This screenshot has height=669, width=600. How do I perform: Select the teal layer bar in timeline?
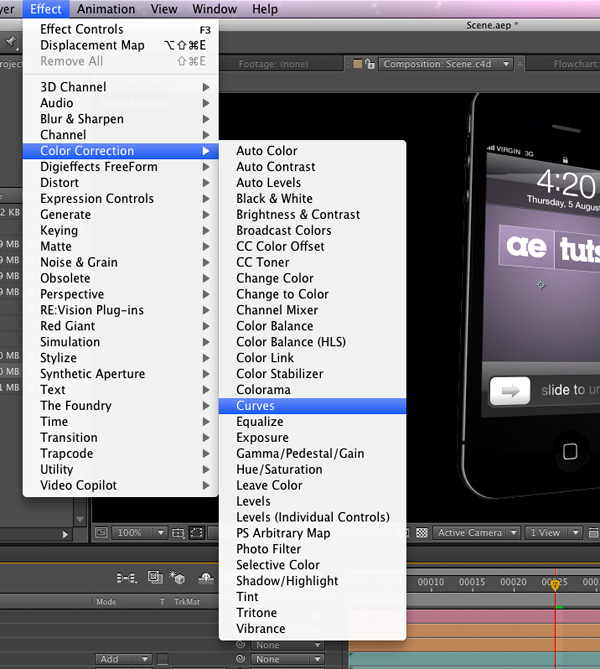click(x=475, y=660)
